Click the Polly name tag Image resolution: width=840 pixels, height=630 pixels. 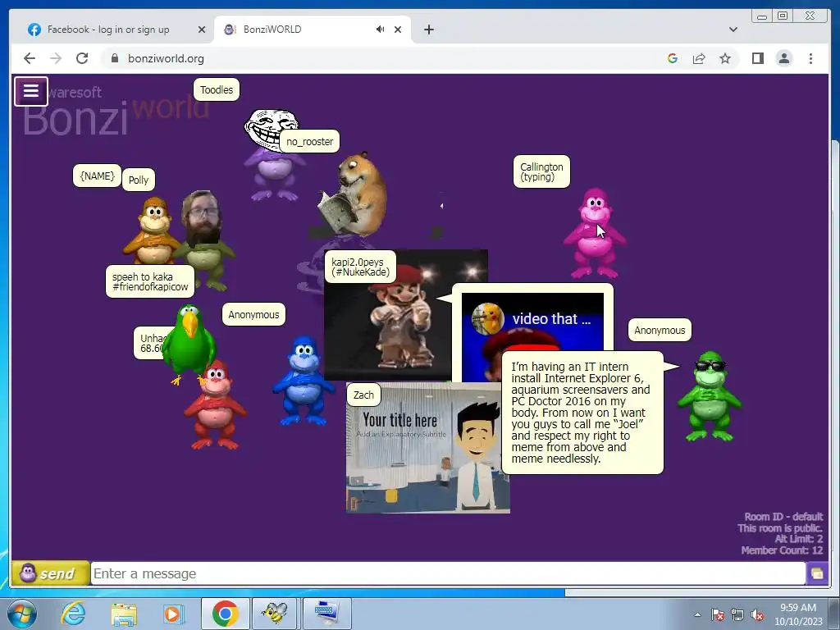[138, 180]
